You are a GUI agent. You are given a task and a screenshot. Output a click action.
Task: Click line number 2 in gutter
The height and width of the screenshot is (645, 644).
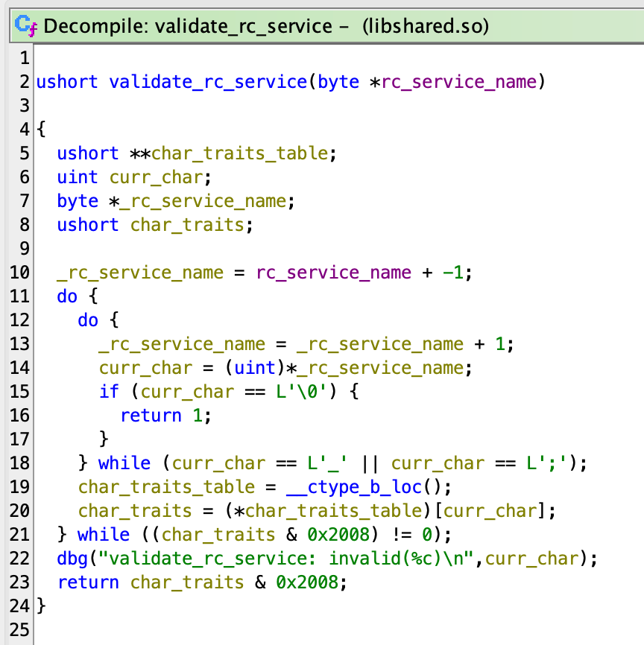(x=24, y=82)
